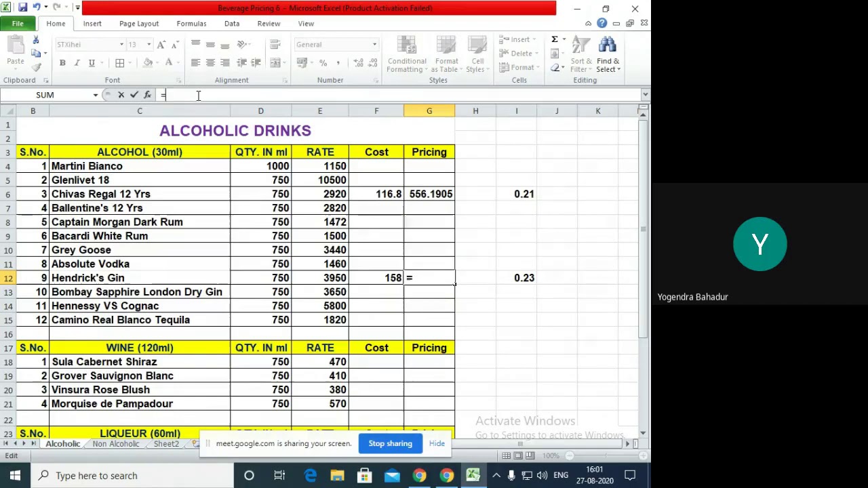Click the Fill Color bucket icon
Screen dimensions: 868x488
coord(148,63)
